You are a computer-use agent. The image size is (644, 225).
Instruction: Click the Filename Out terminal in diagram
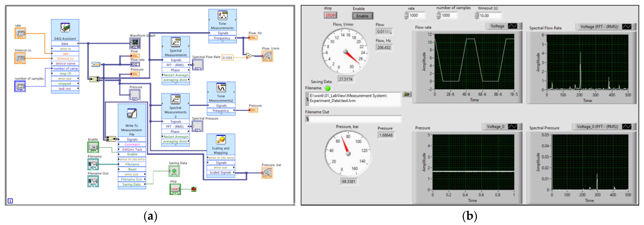pos(93,181)
